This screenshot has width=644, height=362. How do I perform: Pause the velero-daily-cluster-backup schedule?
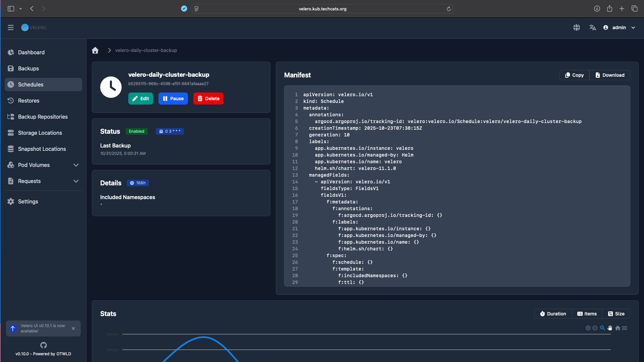173,99
